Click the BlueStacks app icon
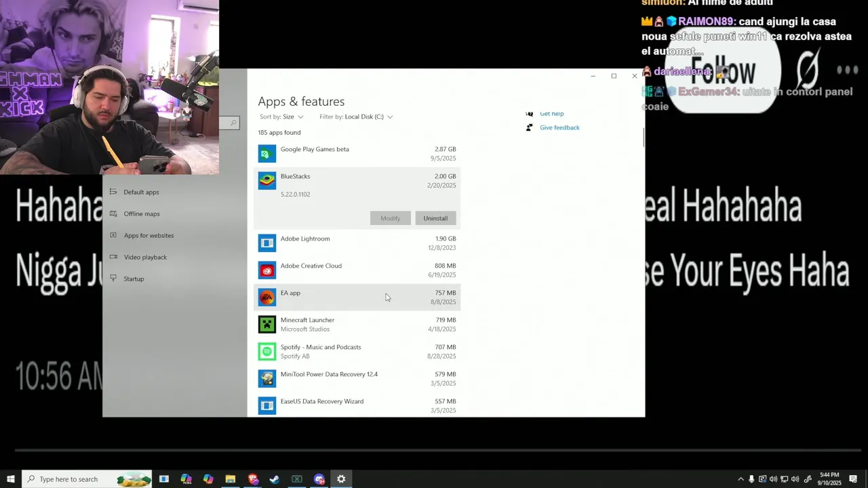The width and height of the screenshot is (868, 488). pos(267,180)
